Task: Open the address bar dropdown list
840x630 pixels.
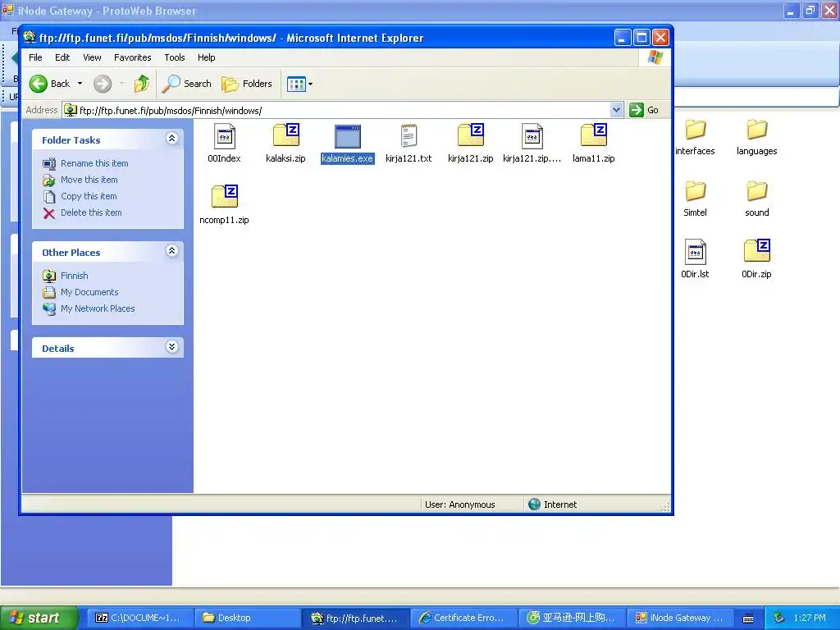Action: click(x=617, y=110)
